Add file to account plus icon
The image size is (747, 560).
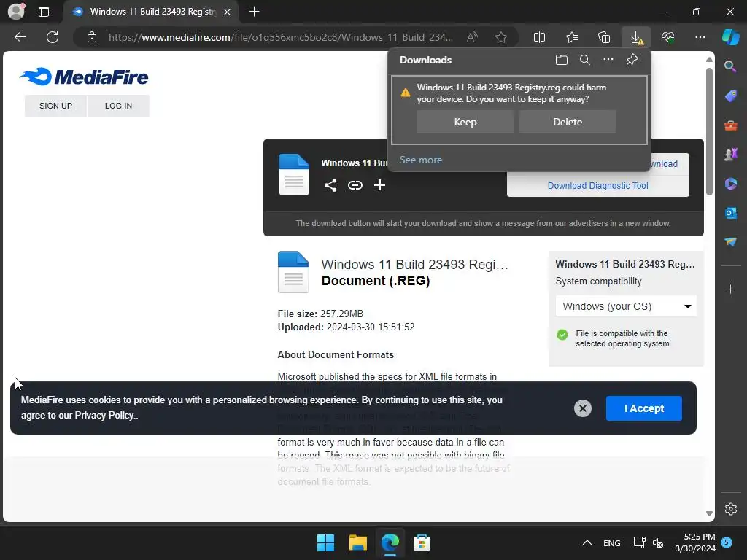[379, 184]
